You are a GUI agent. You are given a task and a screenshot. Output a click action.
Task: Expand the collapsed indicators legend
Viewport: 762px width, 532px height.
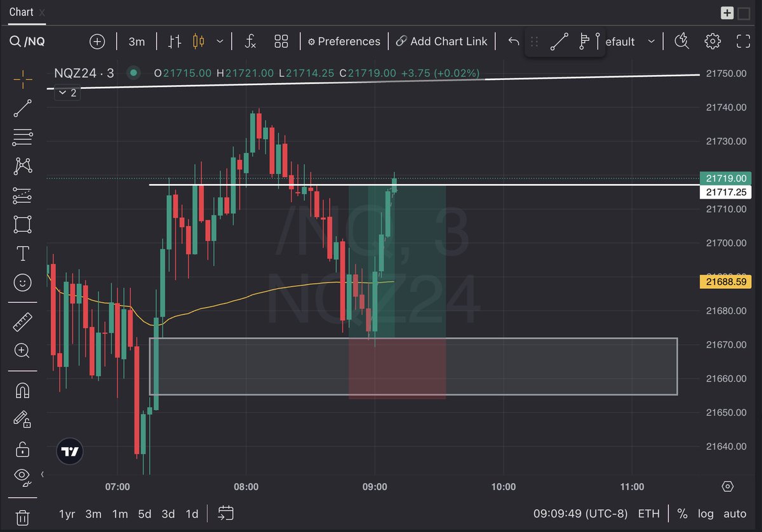[x=67, y=93]
